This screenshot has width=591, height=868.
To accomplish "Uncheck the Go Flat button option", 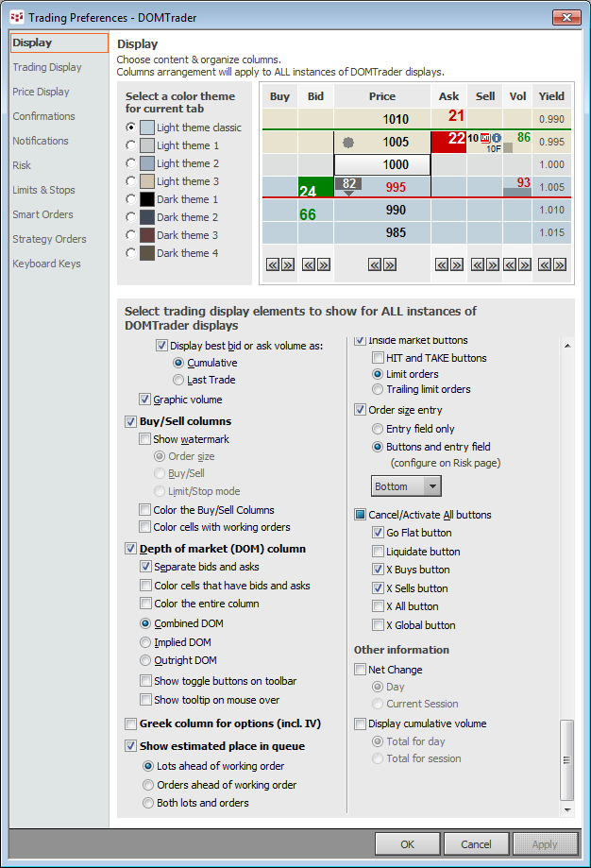I will coord(379,533).
